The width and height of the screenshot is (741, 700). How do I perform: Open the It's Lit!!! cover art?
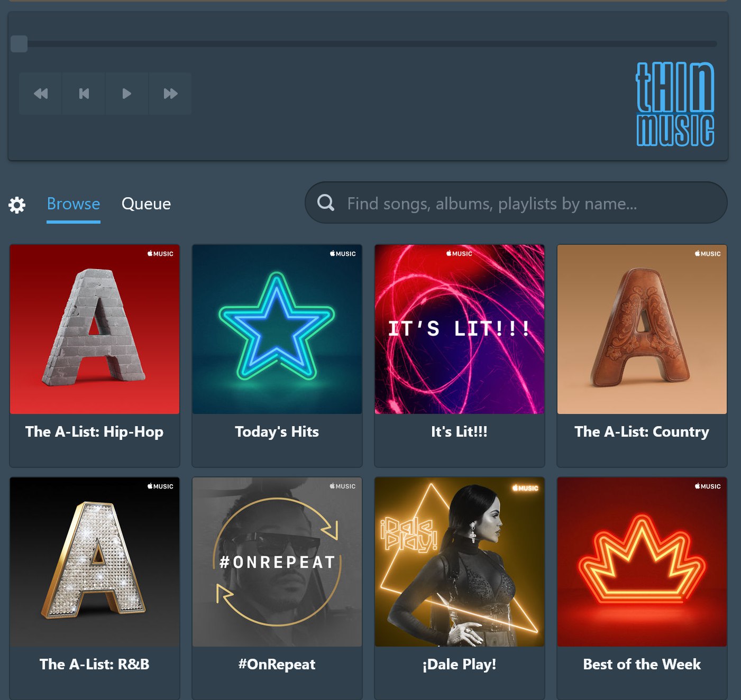coord(460,329)
